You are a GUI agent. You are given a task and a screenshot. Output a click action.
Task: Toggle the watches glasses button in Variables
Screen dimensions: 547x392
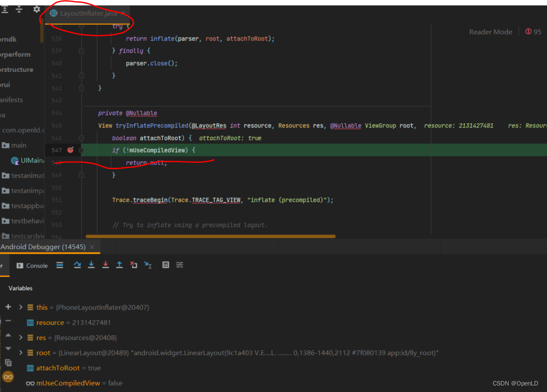click(x=8, y=376)
